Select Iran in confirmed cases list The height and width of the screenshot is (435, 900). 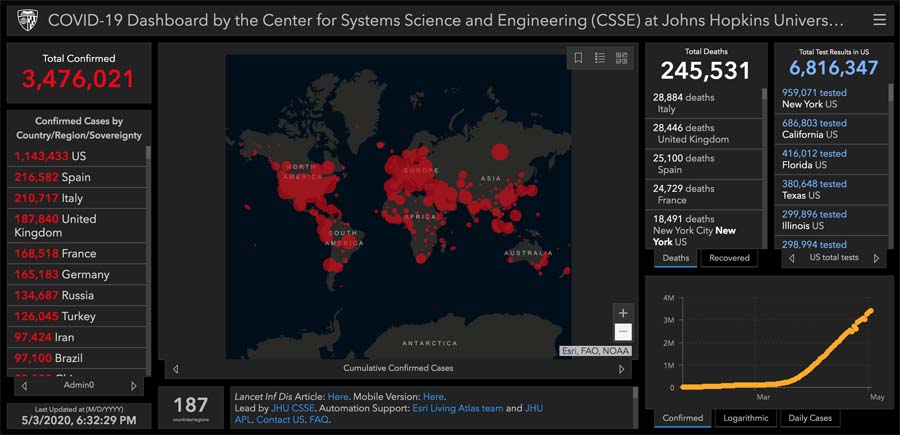(x=77, y=337)
